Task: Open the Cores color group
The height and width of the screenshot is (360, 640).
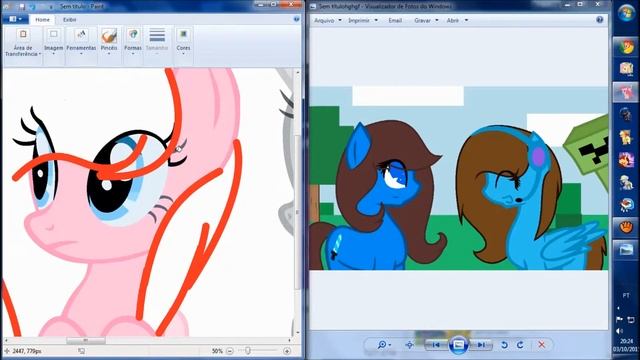Action: click(183, 46)
